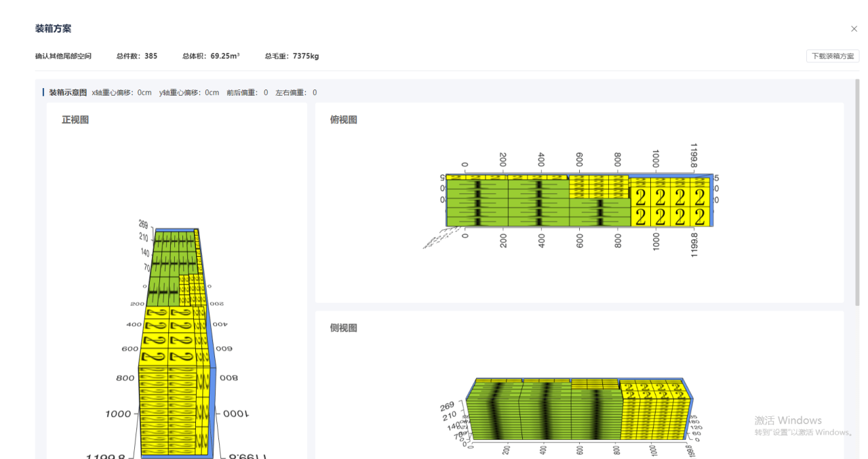Click the 下载装箱方案 button
Screen dimensions: 868x459
point(833,56)
